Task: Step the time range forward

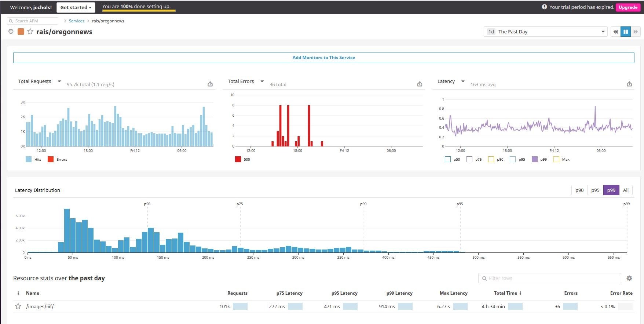Action: (636, 32)
